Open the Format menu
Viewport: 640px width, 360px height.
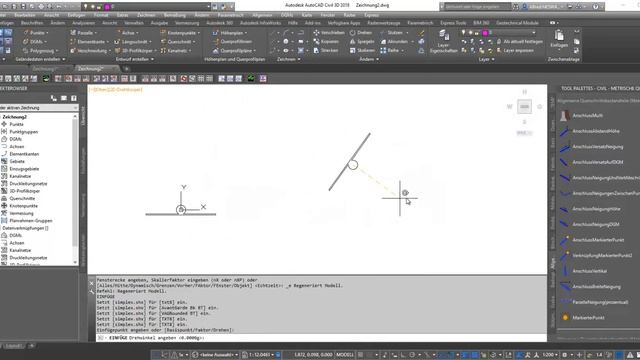(x=101, y=15)
